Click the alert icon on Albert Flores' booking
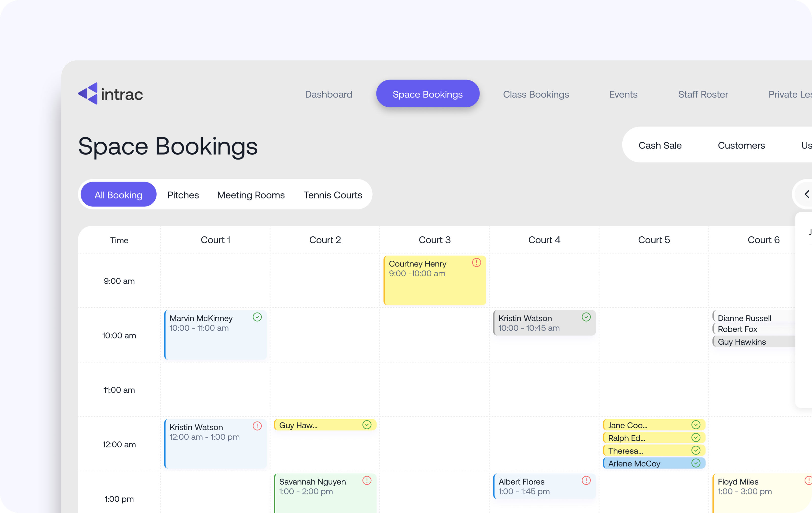Image resolution: width=812 pixels, height=513 pixels. pyautogui.click(x=586, y=481)
